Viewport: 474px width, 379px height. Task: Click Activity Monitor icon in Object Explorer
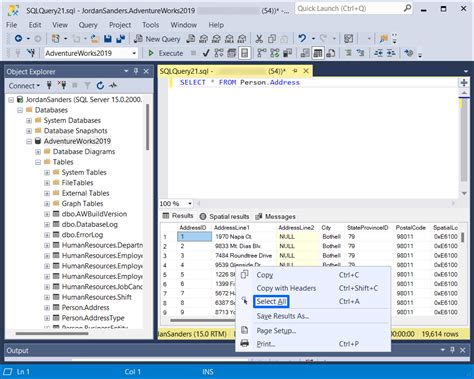click(x=113, y=85)
